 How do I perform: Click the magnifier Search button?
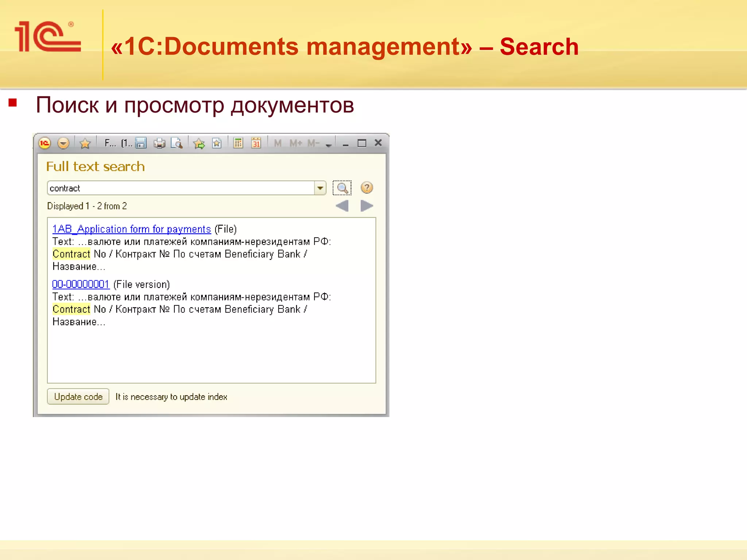click(x=342, y=188)
